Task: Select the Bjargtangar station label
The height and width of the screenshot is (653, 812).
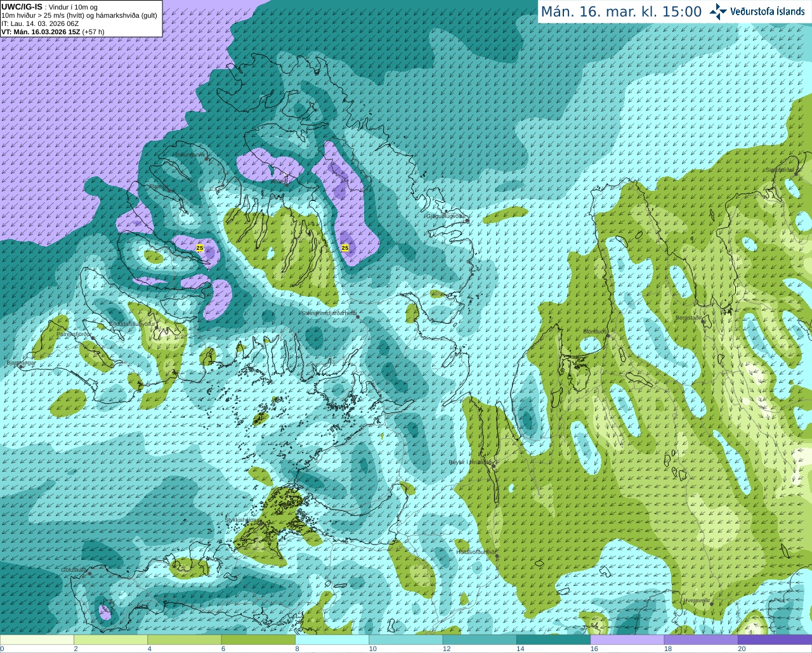Action: click(x=20, y=363)
